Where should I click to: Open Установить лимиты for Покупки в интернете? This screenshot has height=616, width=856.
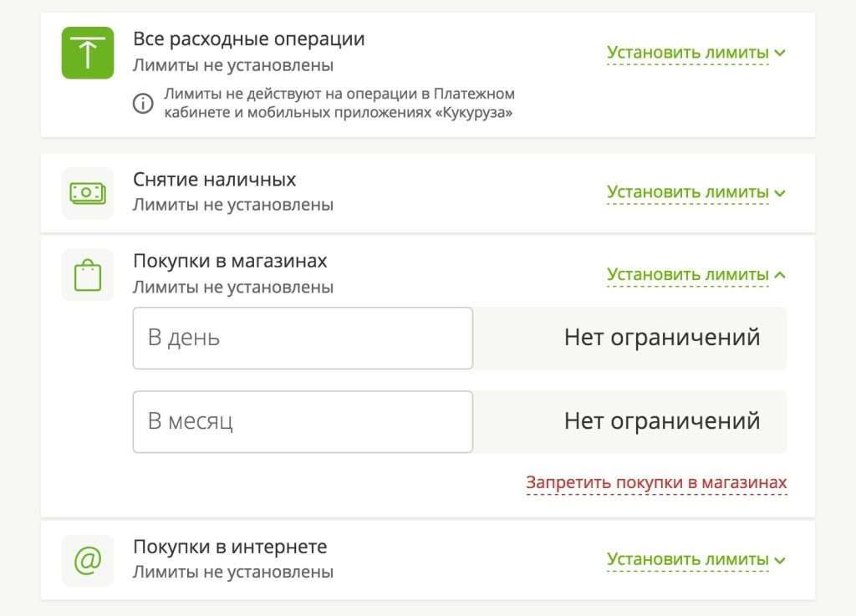click(x=687, y=559)
